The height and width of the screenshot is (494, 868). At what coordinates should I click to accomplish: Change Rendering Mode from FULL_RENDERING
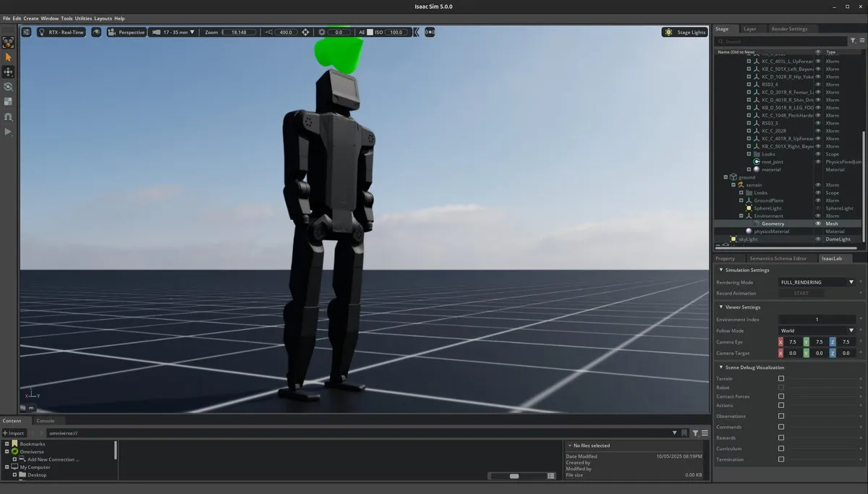[x=817, y=282]
